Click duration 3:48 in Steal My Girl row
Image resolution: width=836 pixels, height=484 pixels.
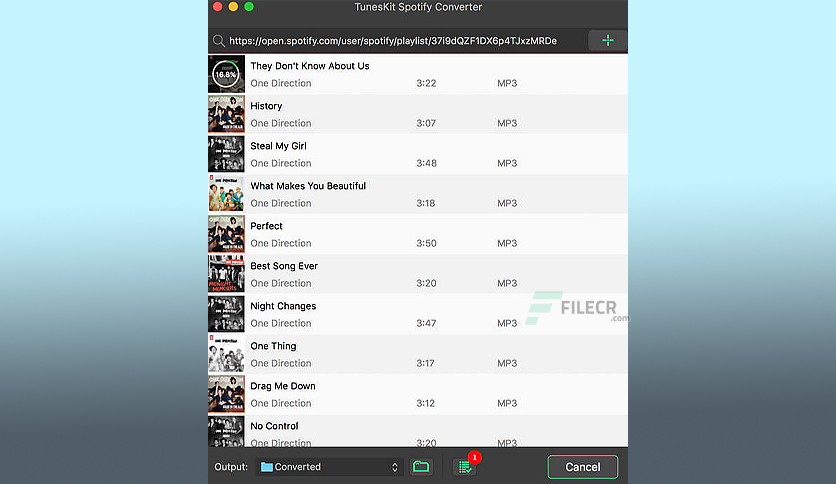tap(426, 163)
